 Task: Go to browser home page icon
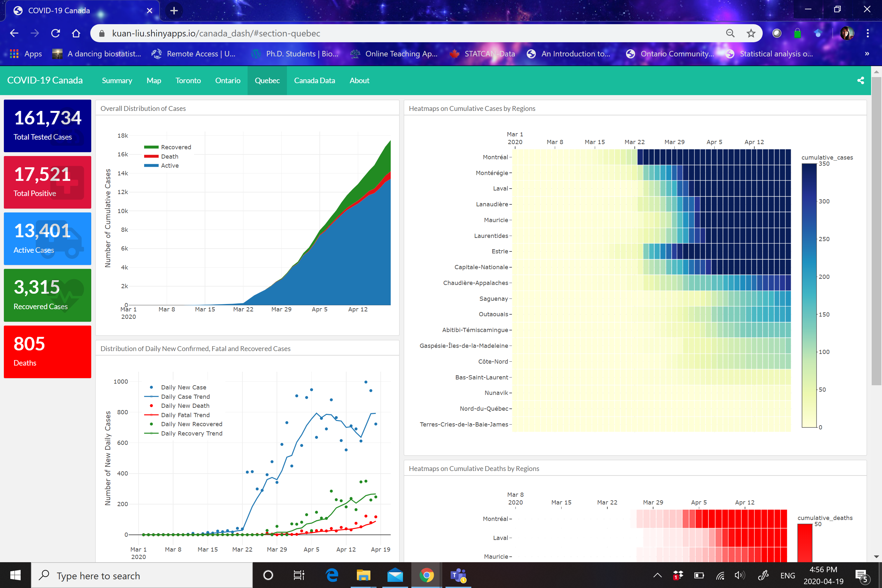(x=76, y=34)
